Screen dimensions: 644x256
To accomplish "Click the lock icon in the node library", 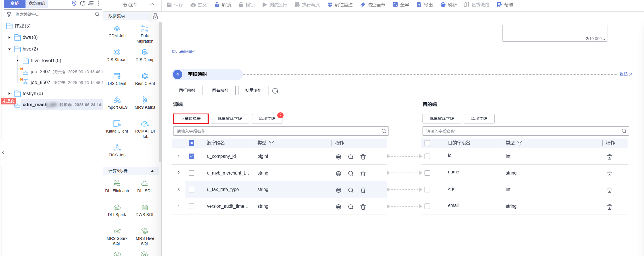I will (155, 16).
